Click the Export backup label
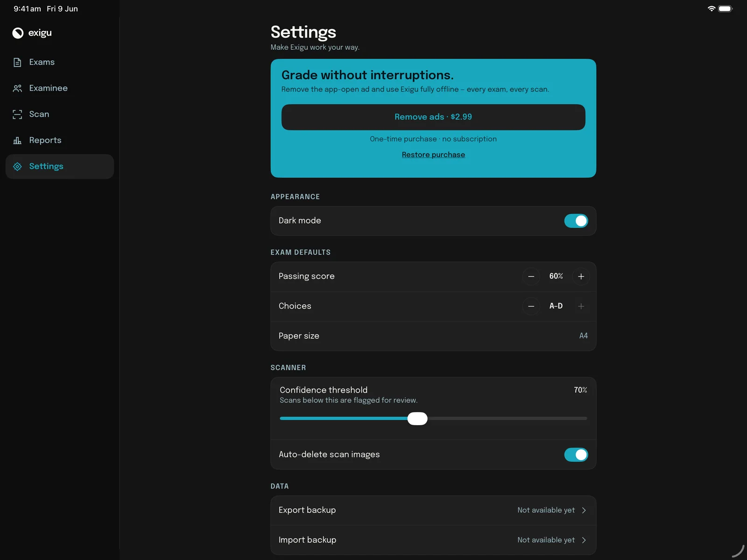747x560 pixels. pos(307,511)
